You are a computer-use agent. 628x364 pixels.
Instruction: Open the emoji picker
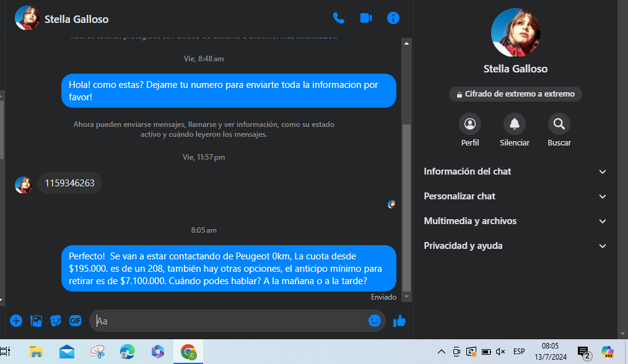pyautogui.click(x=374, y=321)
